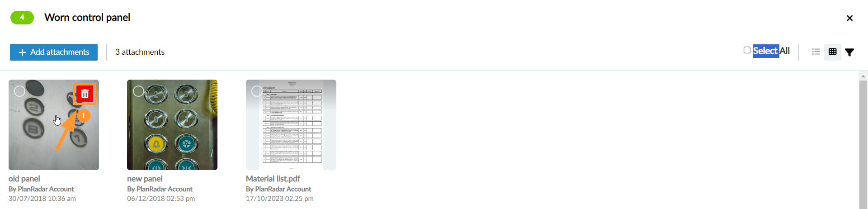Open the old panel thumbnail
868x209 pixels.
click(x=54, y=125)
